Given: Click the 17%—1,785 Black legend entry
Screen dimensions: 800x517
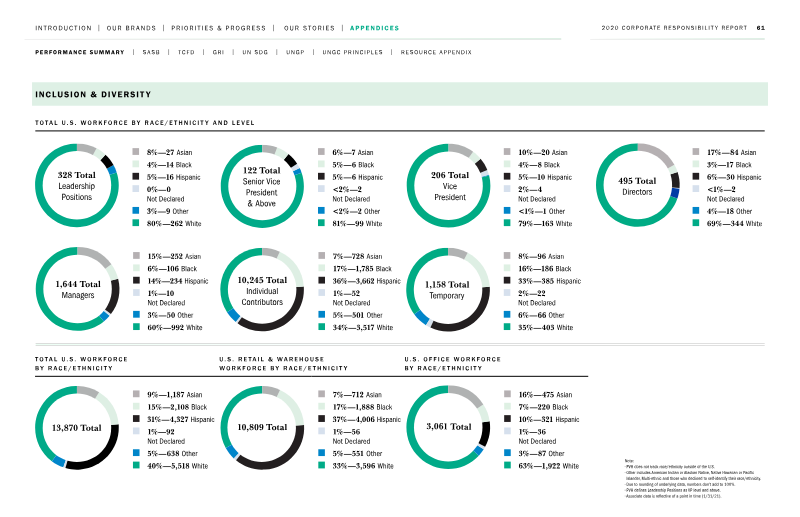Looking at the screenshot, I should [x=362, y=268].
